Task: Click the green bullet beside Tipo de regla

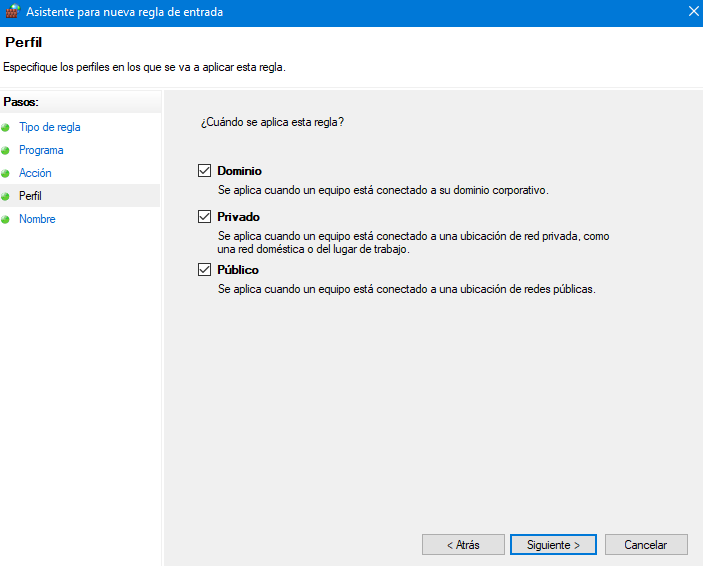Action: pyautogui.click(x=5, y=128)
